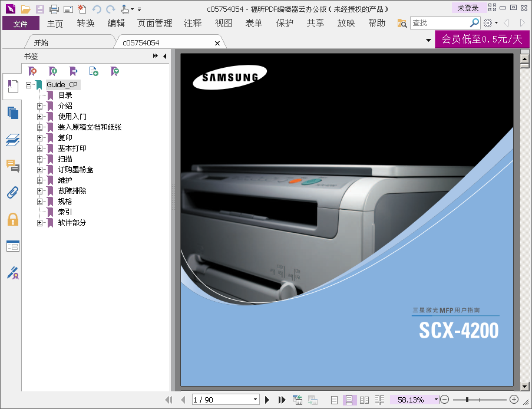Open the zoom percentage dropdown
The width and height of the screenshot is (532, 409).
click(x=437, y=400)
